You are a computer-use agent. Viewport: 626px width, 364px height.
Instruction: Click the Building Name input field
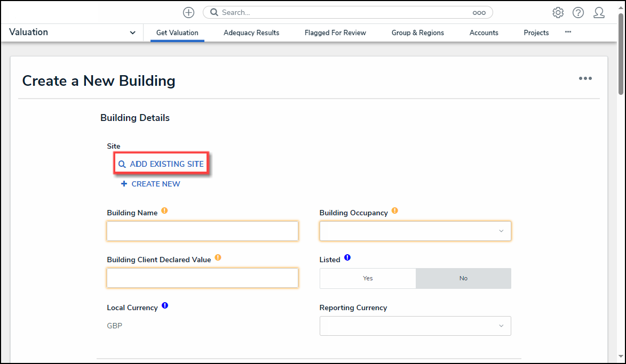[202, 231]
